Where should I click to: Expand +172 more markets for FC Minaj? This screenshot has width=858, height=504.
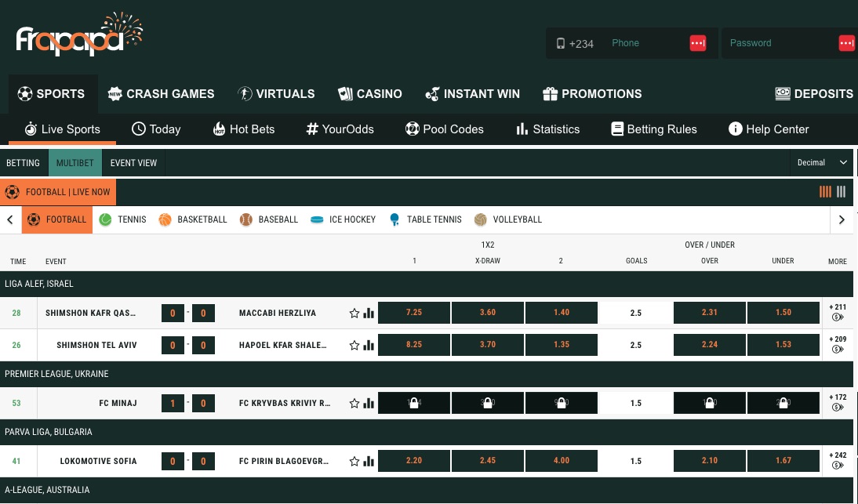coord(838,402)
